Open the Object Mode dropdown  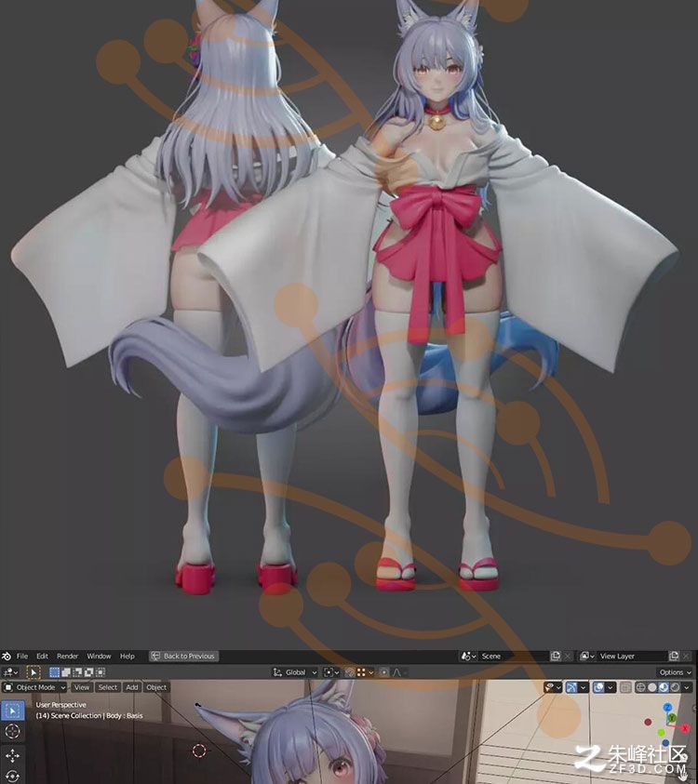(x=34, y=687)
